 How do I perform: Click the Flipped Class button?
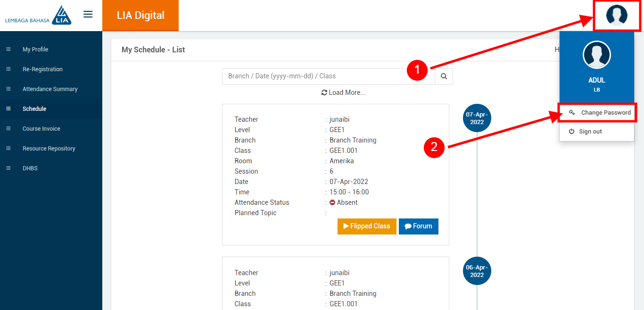(x=367, y=226)
